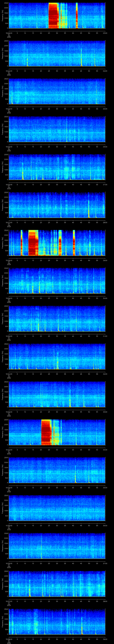Click the 18:23:00 start time label
This screenshot has width=114, height=644.
coord(9,71)
